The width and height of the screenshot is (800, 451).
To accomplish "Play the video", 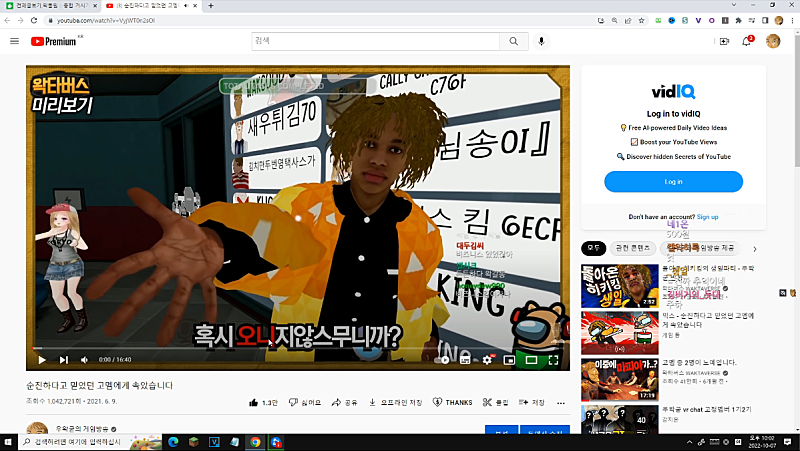I will click(42, 360).
